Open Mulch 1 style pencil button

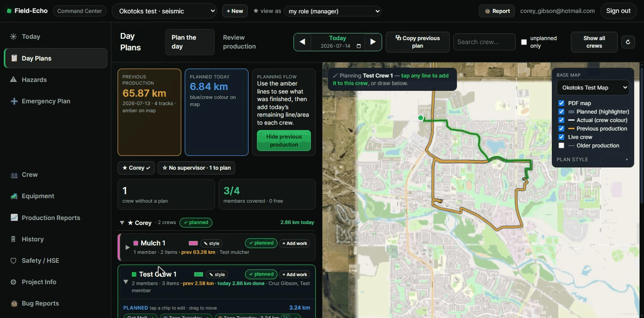pyautogui.click(x=212, y=243)
